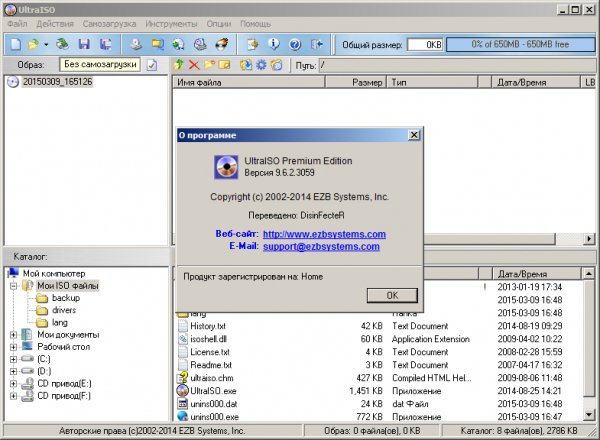
Task: Click the Mount to virtual drive icon
Action: [200, 44]
